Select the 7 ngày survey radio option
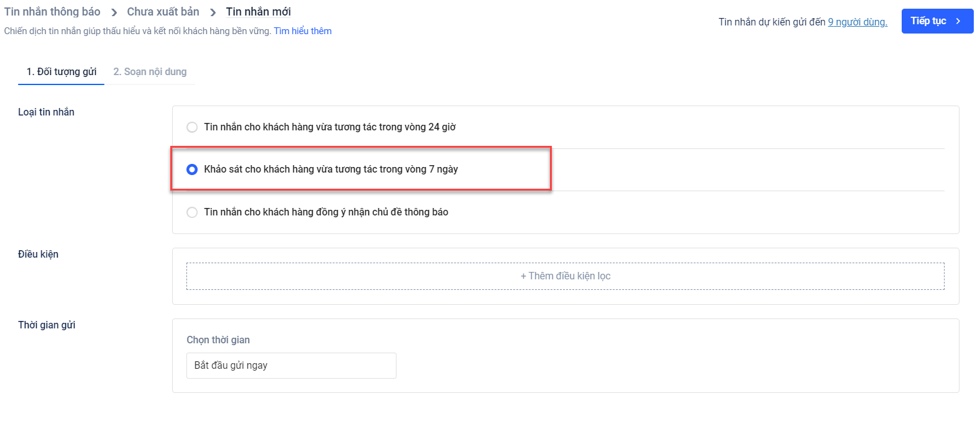Image resolution: width=980 pixels, height=424 pixels. (x=192, y=169)
